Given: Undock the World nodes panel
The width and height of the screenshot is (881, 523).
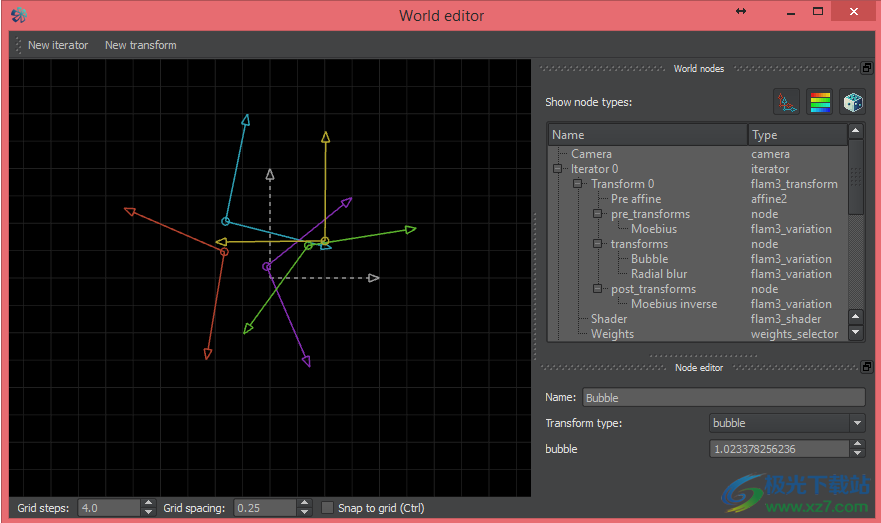Looking at the screenshot, I should click(867, 68).
